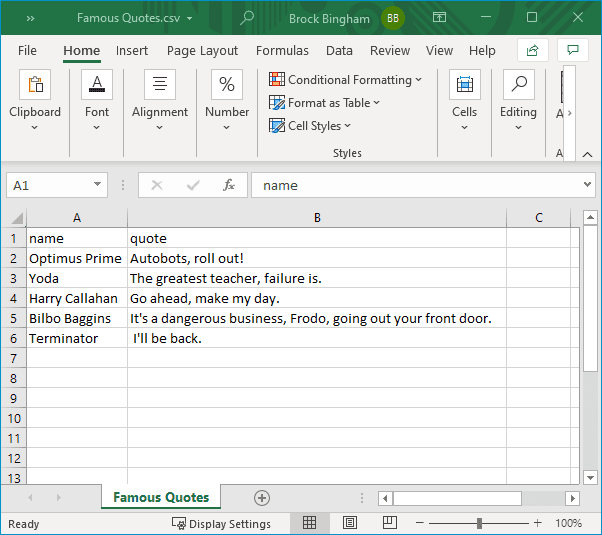The height and width of the screenshot is (535, 602).
Task: Select column A header
Action: click(x=77, y=218)
